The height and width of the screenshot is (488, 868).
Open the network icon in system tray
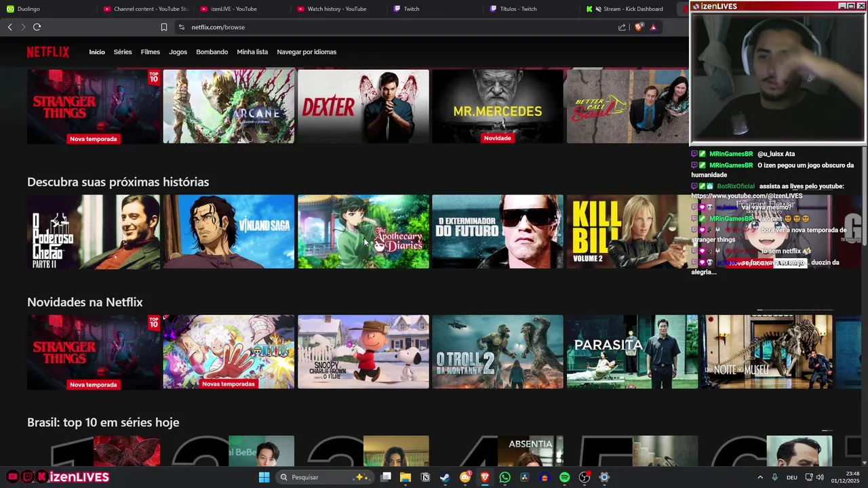click(x=808, y=477)
